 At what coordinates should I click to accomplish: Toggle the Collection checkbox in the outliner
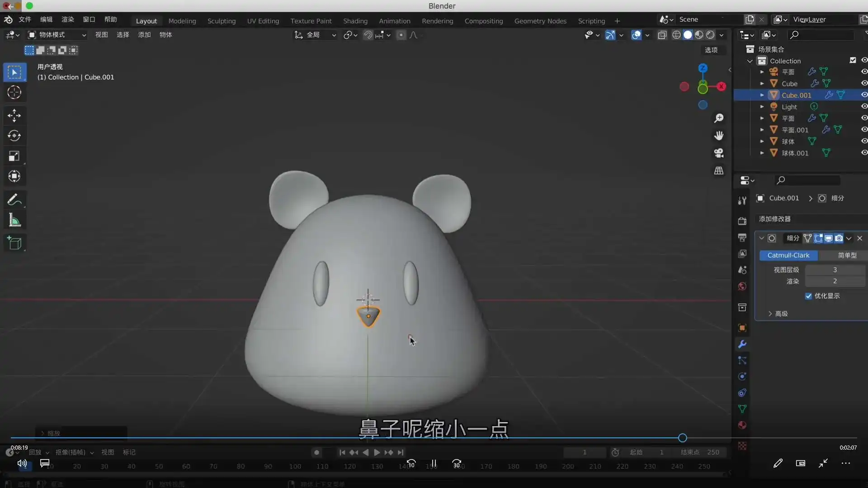tap(853, 60)
